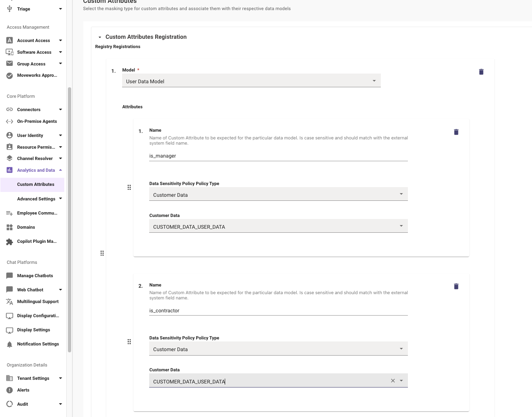Delete the User Data Model registration
532x417 pixels.
tap(481, 72)
